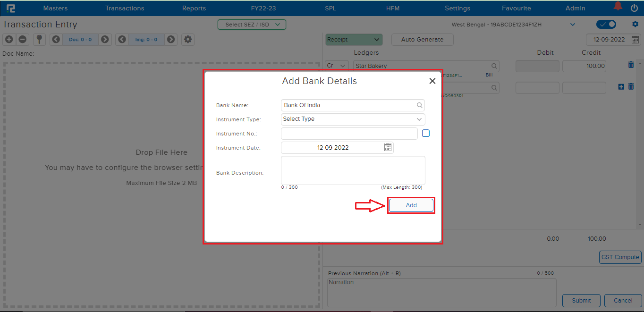The image size is (644, 312).
Task: Open the Transactions menu
Action: tap(125, 8)
